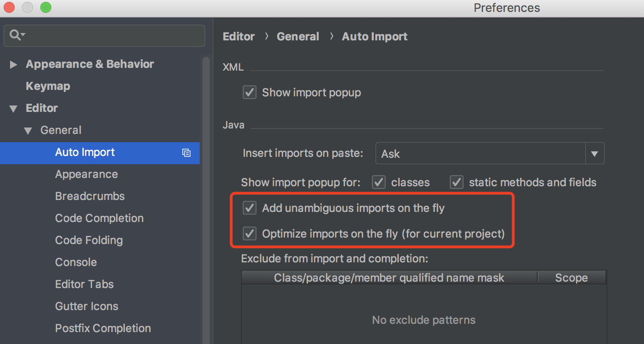Toggle Show import popup checkbox under XML
The image size is (644, 344).
click(250, 92)
